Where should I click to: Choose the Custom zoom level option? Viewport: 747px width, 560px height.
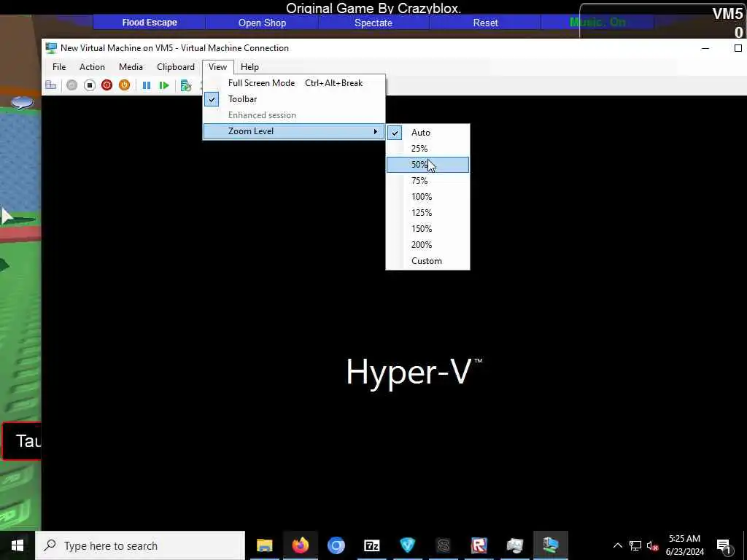point(427,261)
